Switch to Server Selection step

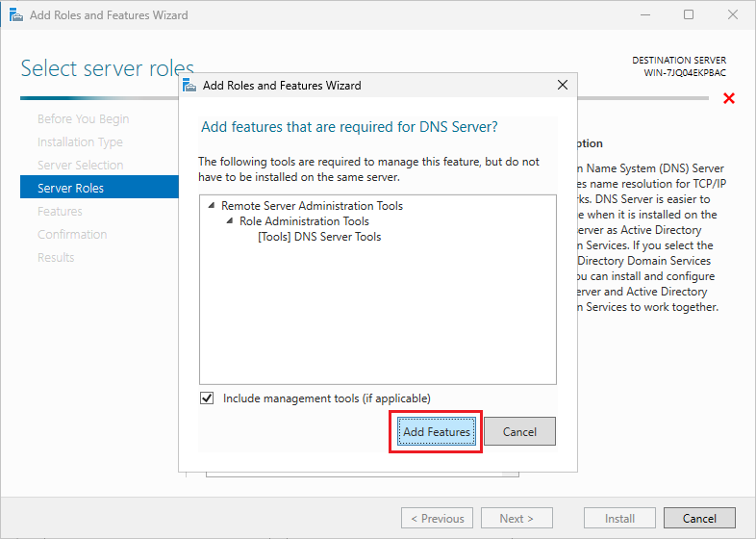click(80, 166)
